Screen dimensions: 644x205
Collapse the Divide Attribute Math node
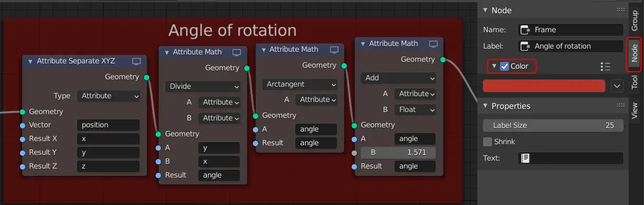pos(166,52)
